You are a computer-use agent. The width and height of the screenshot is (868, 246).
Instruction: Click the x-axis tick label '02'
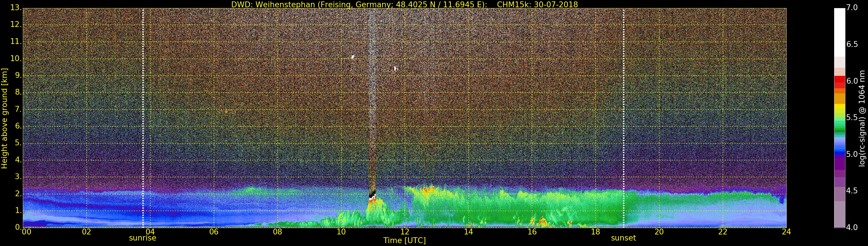[87, 232]
